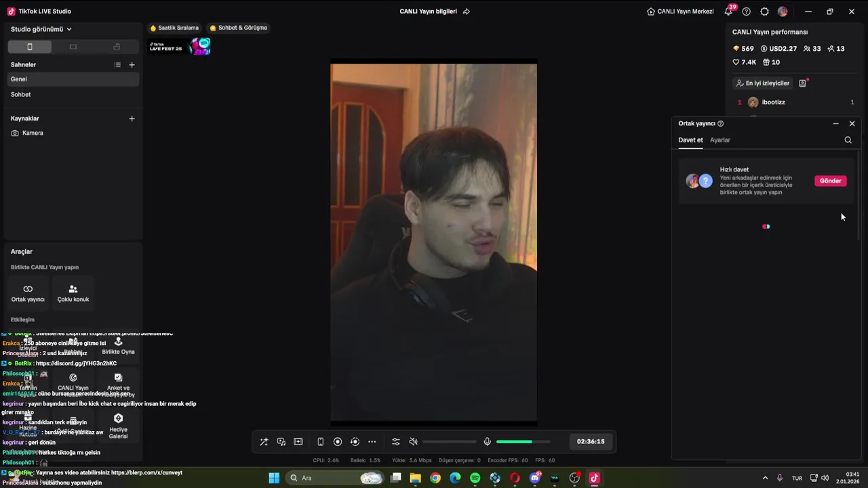868x488 pixels.
Task: Open CANLI Yayın bilgileri title
Action: point(429,12)
